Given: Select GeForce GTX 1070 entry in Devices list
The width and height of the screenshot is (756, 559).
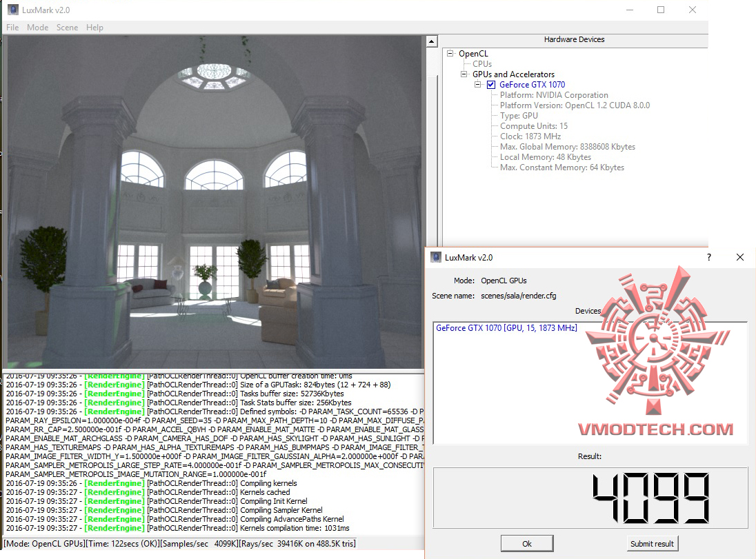Looking at the screenshot, I should (x=506, y=327).
